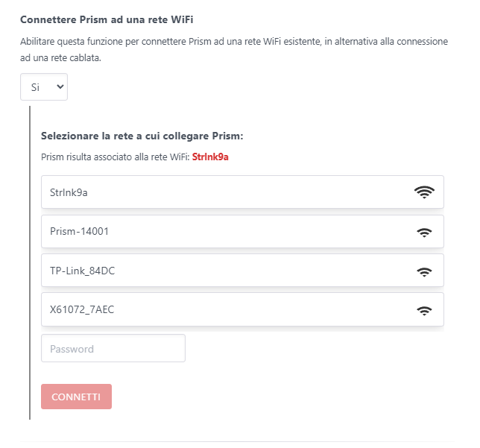This screenshot has height=448, width=480.
Task: Click the WiFi signal icon for TP-Link_84DC
Action: 424,272
